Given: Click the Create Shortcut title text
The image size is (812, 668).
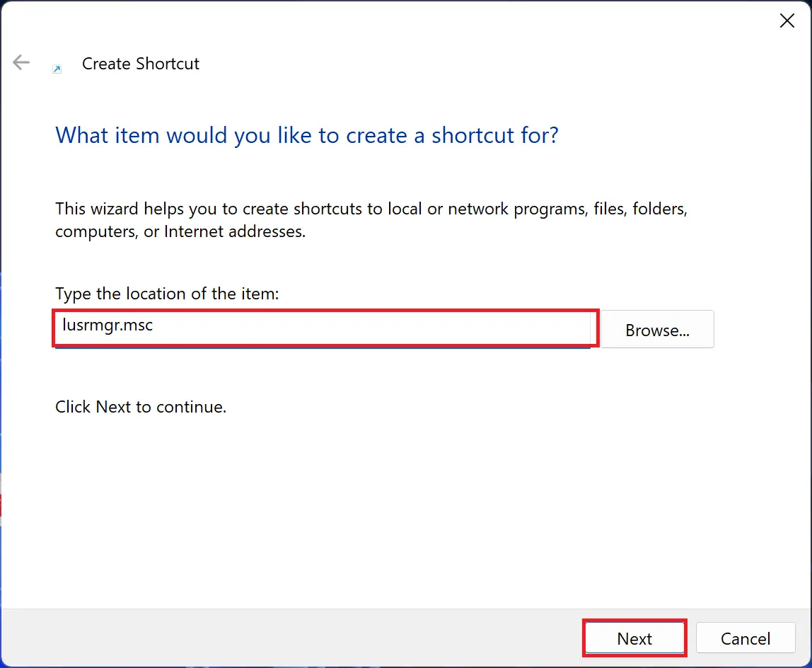Looking at the screenshot, I should tap(140, 64).
